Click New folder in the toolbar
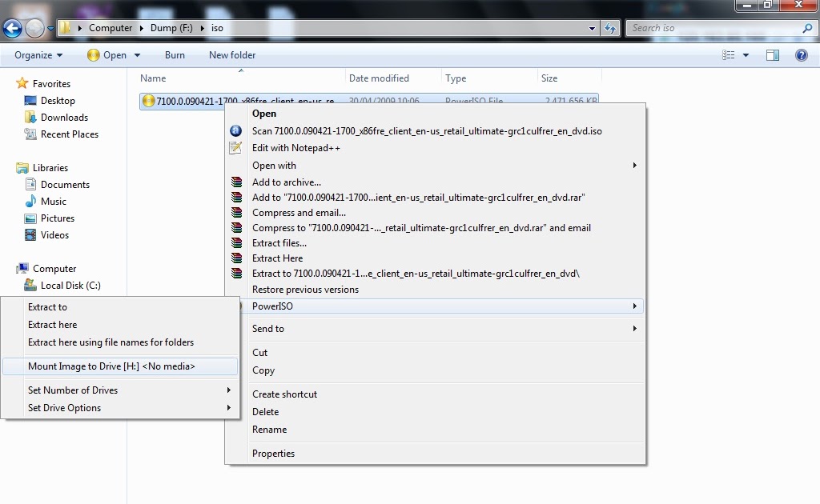 point(232,55)
